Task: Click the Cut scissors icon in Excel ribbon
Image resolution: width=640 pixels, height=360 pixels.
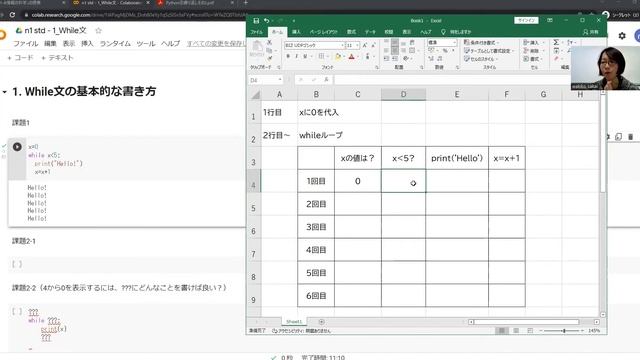Action: coord(269,42)
